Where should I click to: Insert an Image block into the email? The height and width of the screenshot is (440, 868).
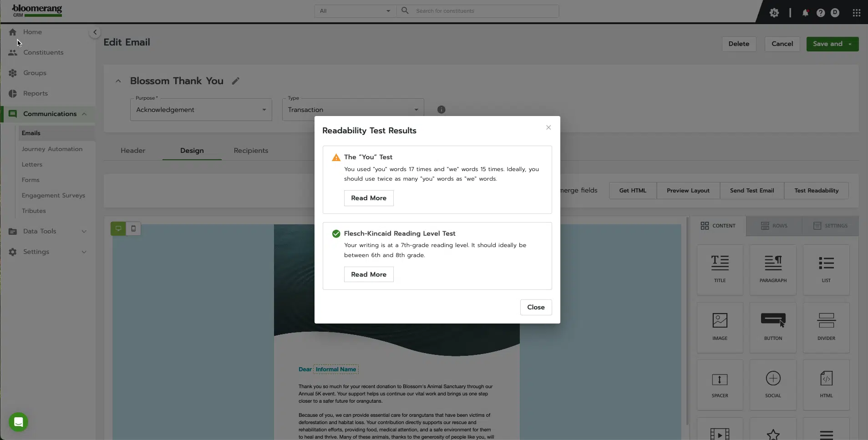[720, 327]
